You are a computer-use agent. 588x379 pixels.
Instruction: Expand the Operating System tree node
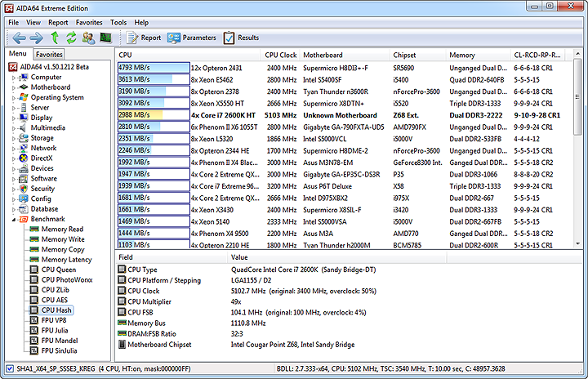(x=14, y=98)
